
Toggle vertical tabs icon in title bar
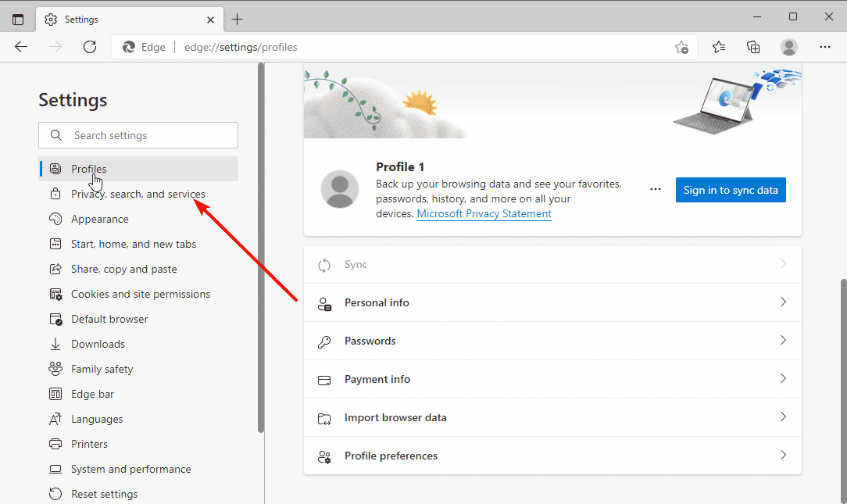click(18, 20)
